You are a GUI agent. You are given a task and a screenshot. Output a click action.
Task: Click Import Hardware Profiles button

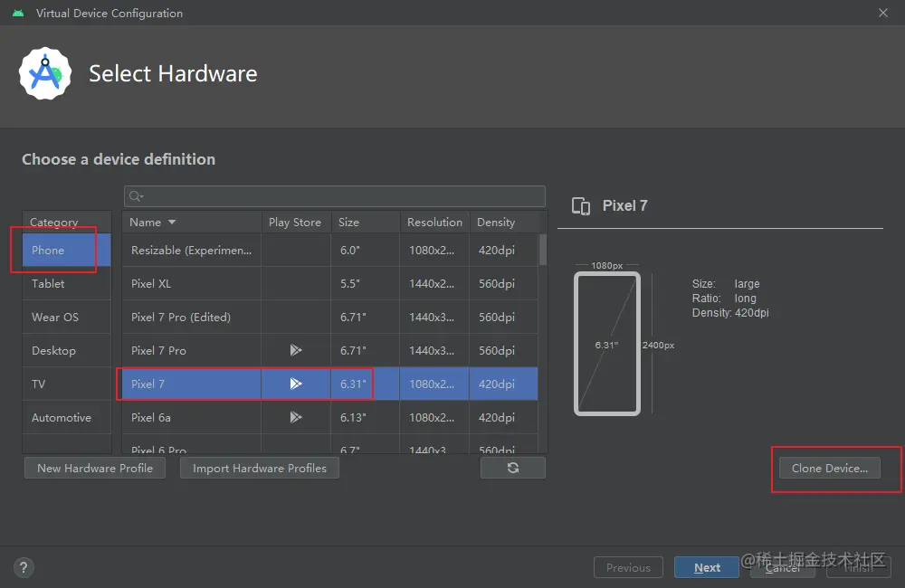(x=259, y=468)
